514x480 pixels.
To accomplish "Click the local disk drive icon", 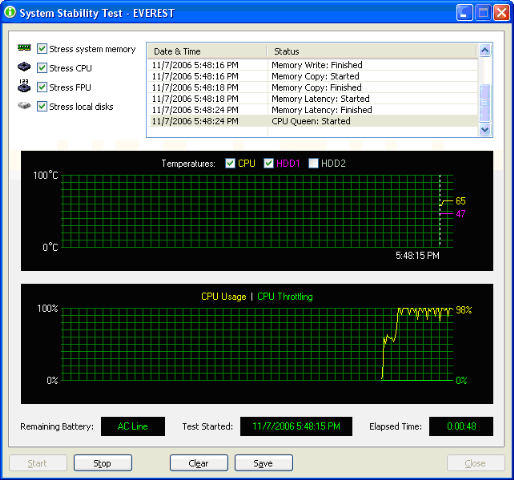I will coord(24,106).
